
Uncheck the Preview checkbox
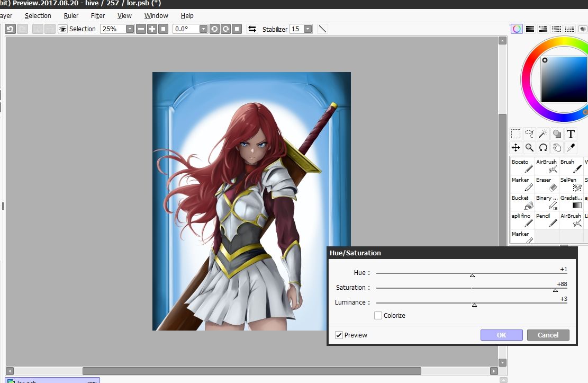tap(339, 335)
